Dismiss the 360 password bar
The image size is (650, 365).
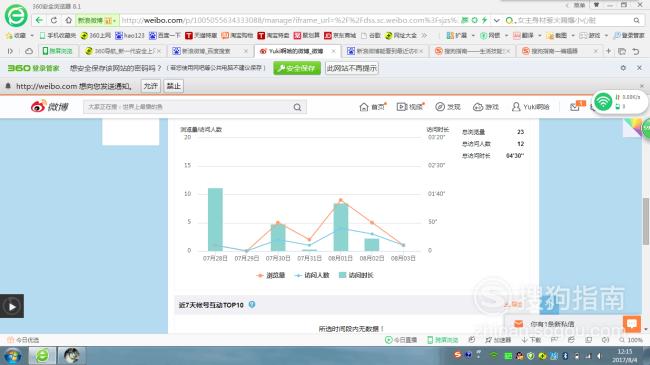coord(639,68)
